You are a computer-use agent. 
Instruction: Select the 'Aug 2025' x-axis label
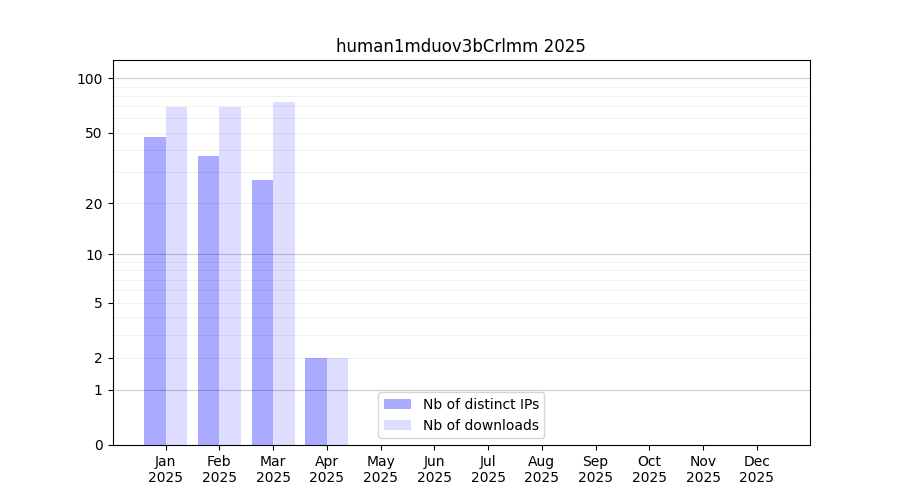click(x=541, y=469)
